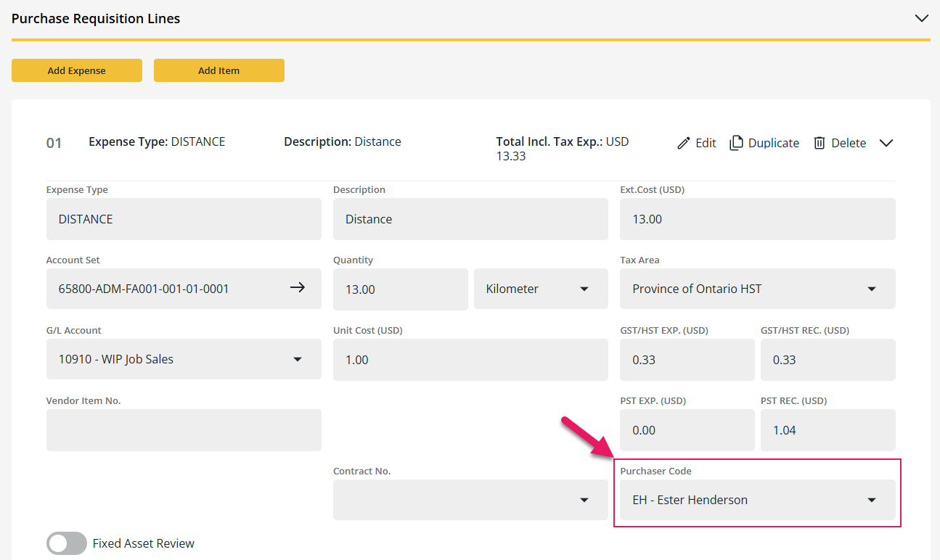Screen dimensions: 940x560
Task: Click the Description field showing Distance
Action: pyautogui.click(x=470, y=219)
